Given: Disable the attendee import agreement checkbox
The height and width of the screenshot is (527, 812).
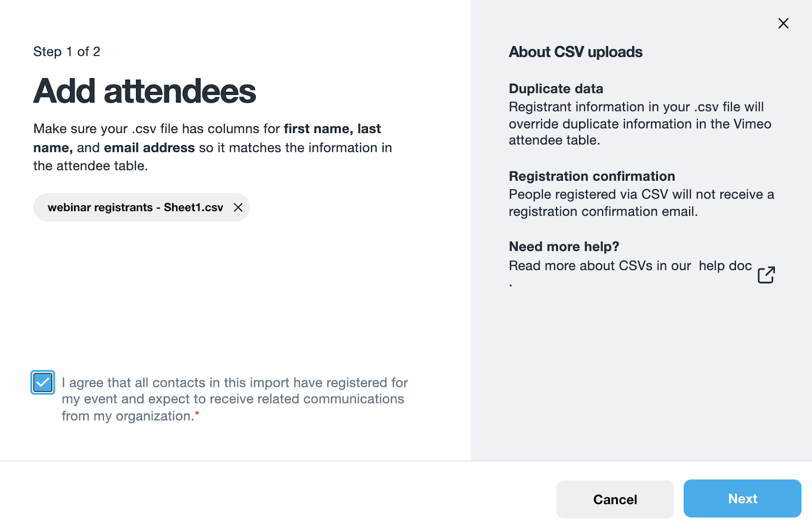Looking at the screenshot, I should (43, 382).
